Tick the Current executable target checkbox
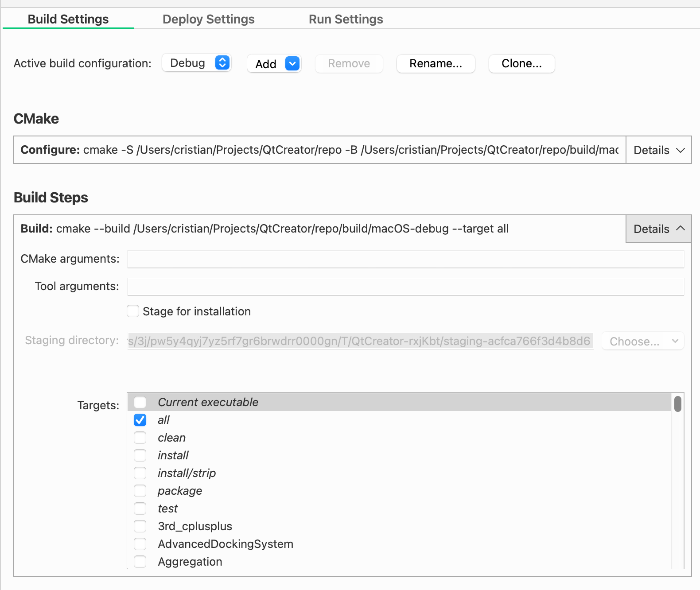Viewport: 700px width, 590px height. 140,402
